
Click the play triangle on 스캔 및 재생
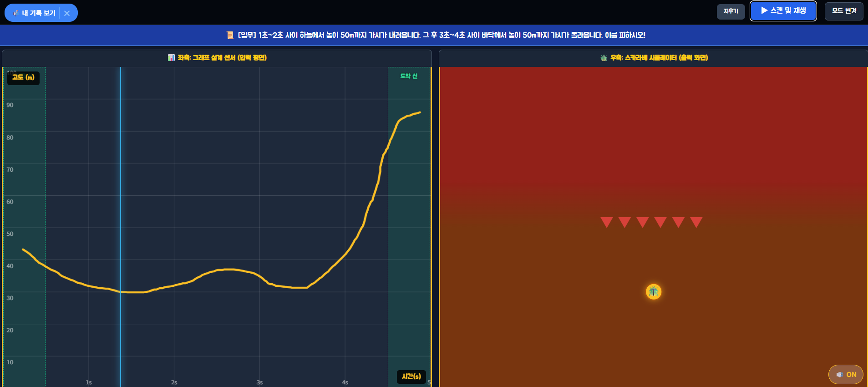tap(764, 10)
